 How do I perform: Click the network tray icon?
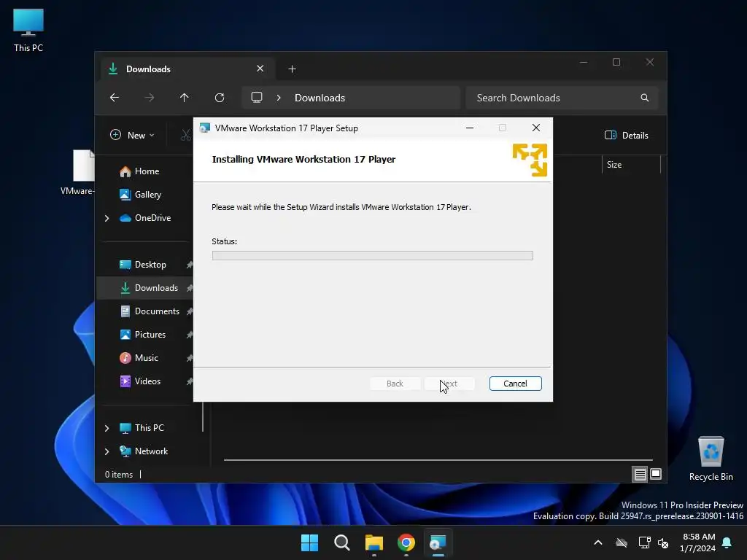(x=644, y=542)
